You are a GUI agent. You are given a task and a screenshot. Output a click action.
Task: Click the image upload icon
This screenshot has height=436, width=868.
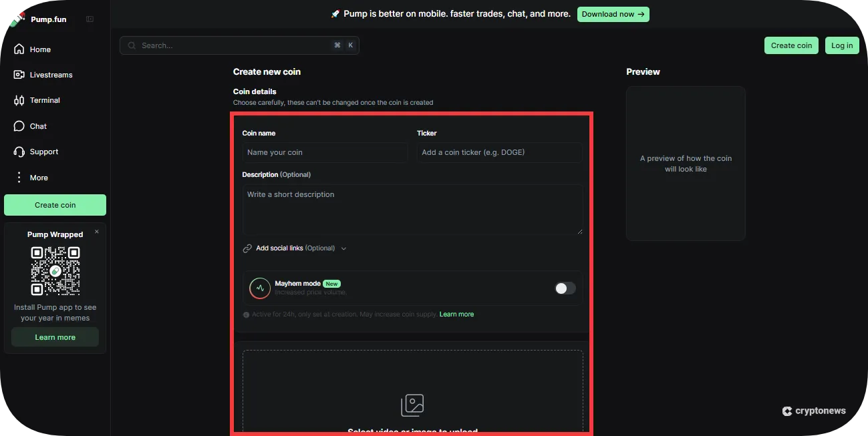412,405
